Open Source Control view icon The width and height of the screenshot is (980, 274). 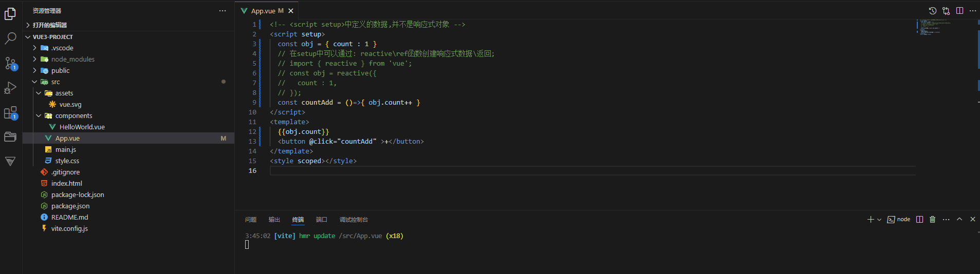[x=10, y=63]
